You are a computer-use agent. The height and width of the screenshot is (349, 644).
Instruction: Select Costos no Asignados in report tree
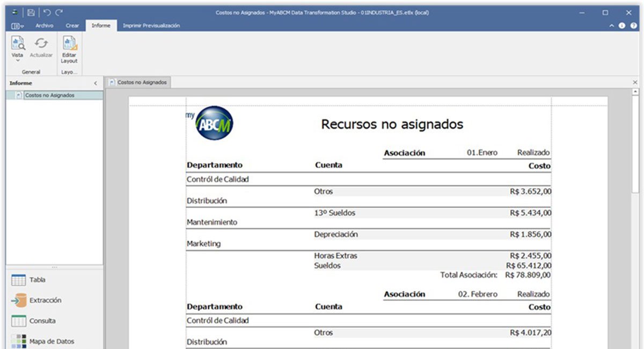point(50,95)
